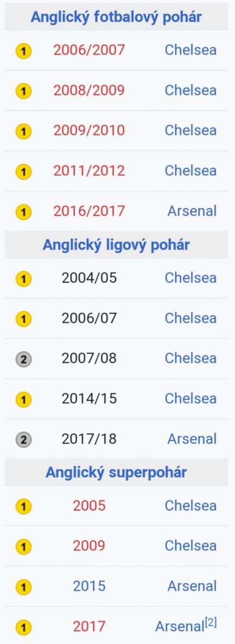Click the gold medal icon beside 2004/05
This screenshot has width=235, height=644.
(23, 279)
